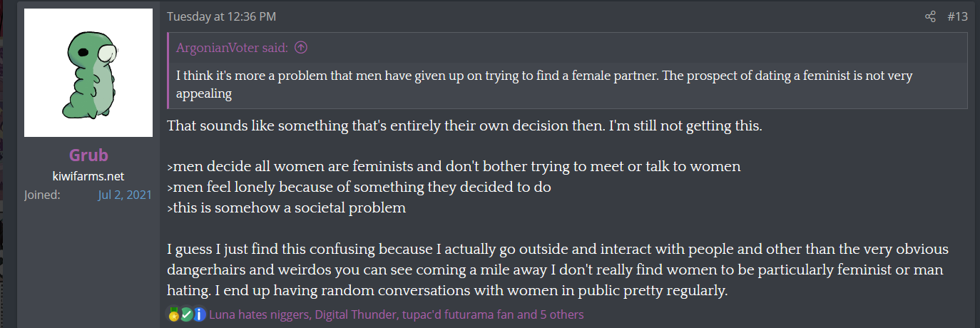This screenshot has height=328, width=980.
Task: Open Grub's green dinosaur avatar
Action: pyautogui.click(x=88, y=73)
